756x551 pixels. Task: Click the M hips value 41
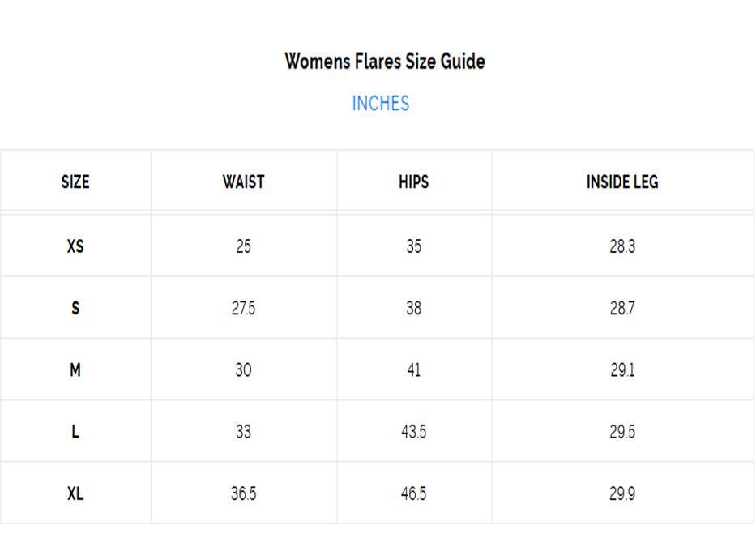[413, 370]
